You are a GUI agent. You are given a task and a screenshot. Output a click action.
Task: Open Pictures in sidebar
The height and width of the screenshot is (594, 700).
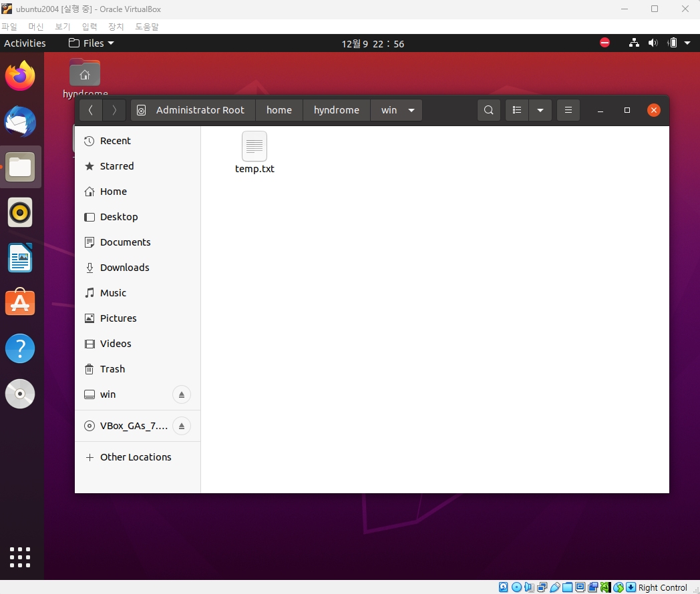[138, 319]
